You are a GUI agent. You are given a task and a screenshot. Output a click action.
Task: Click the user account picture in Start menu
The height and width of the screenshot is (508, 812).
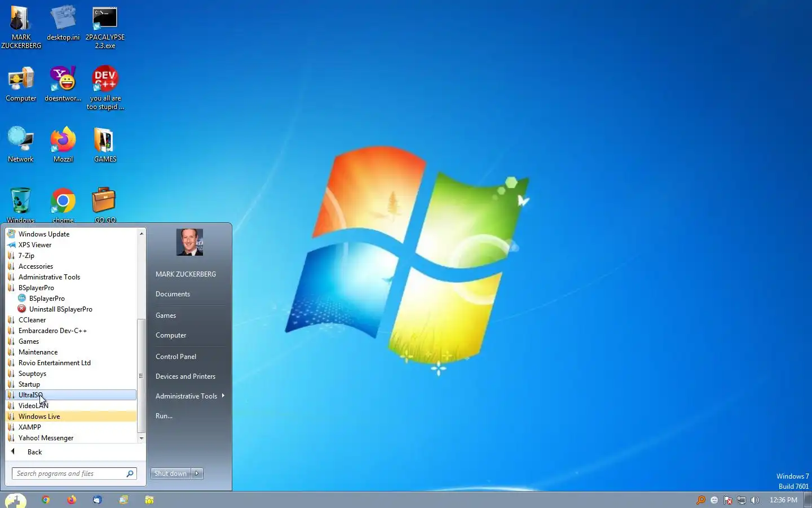[189, 242]
